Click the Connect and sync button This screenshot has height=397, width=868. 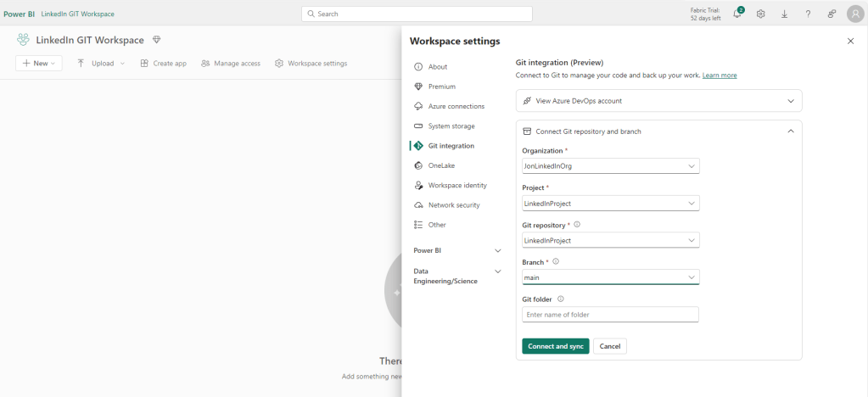click(555, 346)
